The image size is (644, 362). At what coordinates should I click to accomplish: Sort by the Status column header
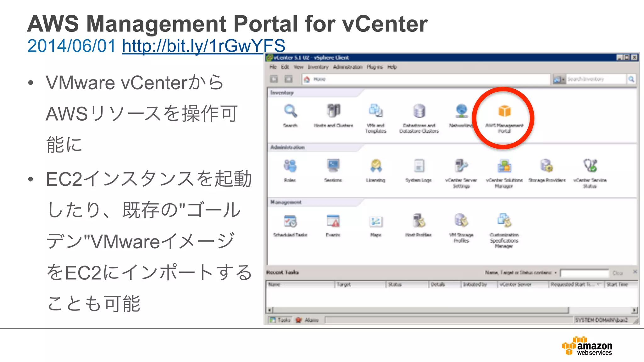pos(408,284)
